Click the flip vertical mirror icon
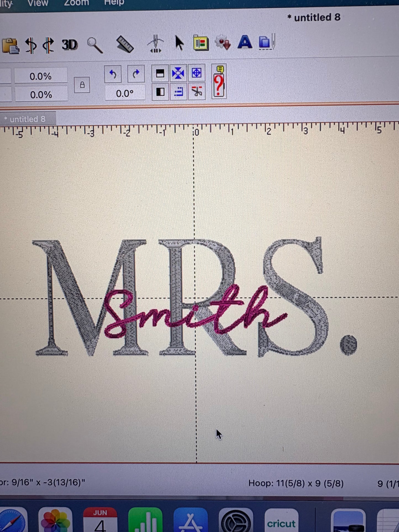The height and width of the screenshot is (532, 399). [49, 45]
